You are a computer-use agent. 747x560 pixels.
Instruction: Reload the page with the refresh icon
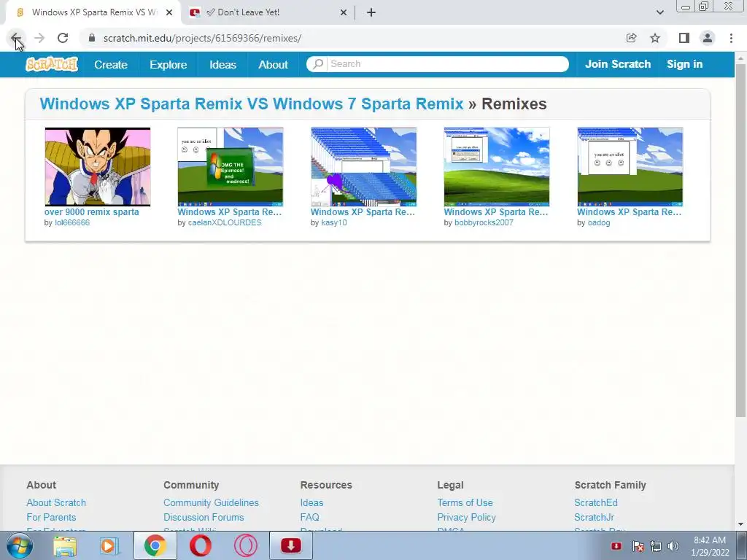[63, 38]
